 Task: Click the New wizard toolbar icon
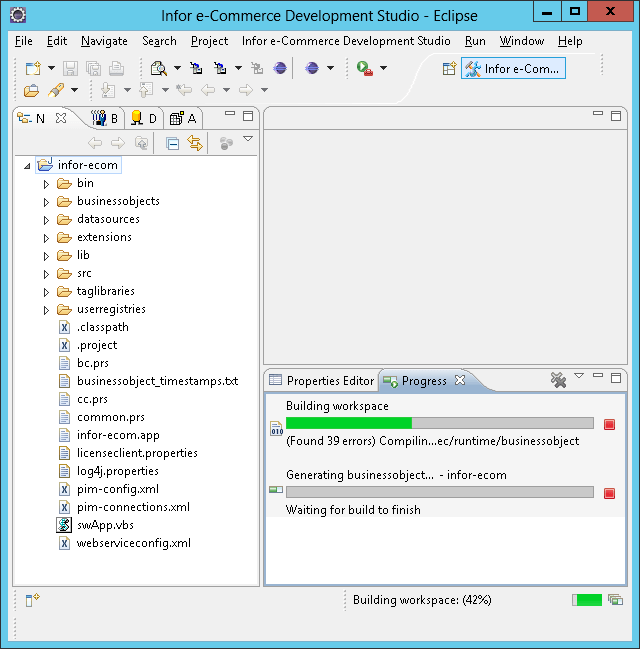coord(32,68)
